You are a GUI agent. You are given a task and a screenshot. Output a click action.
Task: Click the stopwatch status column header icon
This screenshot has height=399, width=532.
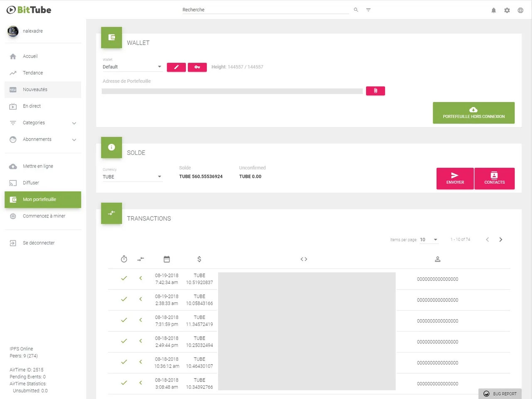pyautogui.click(x=124, y=259)
